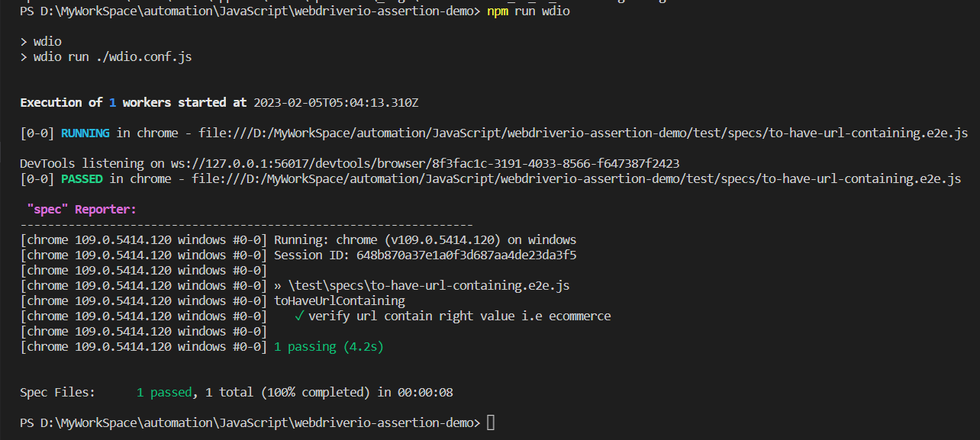The image size is (980, 440).
Task: Click the '1 passed' result in Spec Files line
Action: pyautogui.click(x=163, y=391)
